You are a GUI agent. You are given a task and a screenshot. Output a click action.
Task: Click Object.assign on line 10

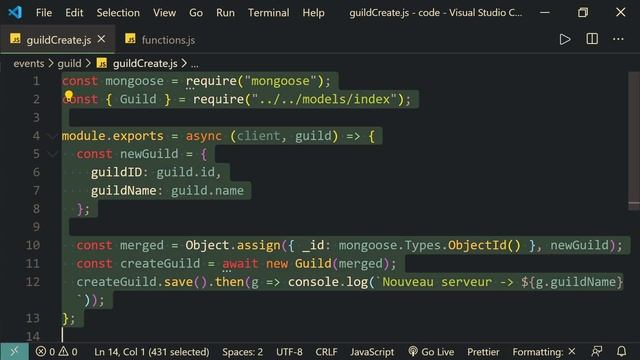(233, 245)
